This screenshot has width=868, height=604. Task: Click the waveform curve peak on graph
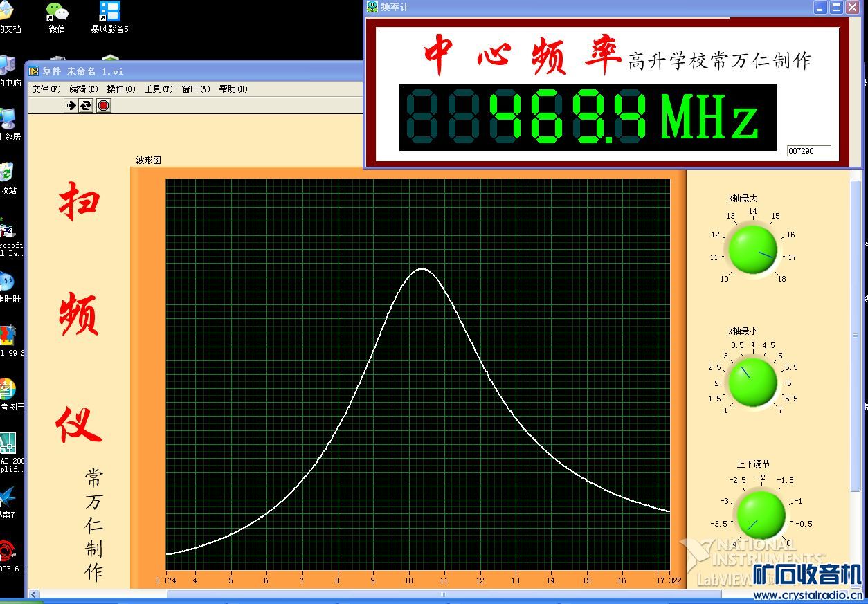point(422,268)
